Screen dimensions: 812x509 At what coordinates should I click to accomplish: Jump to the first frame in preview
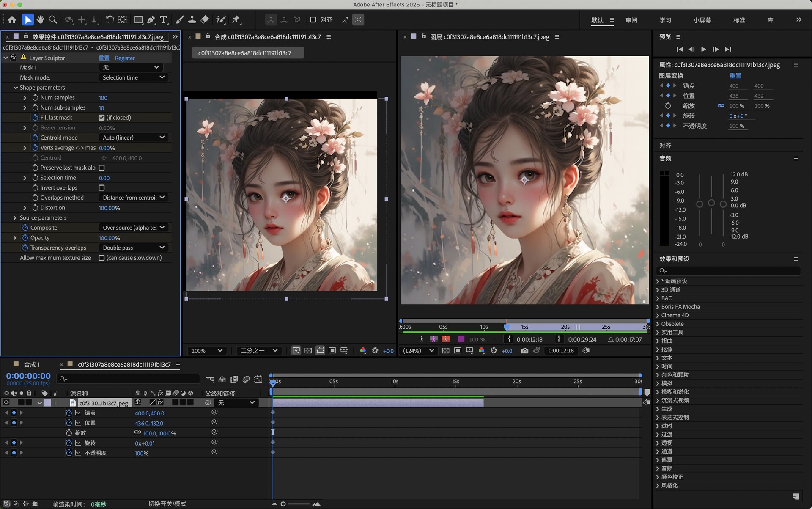(680, 49)
